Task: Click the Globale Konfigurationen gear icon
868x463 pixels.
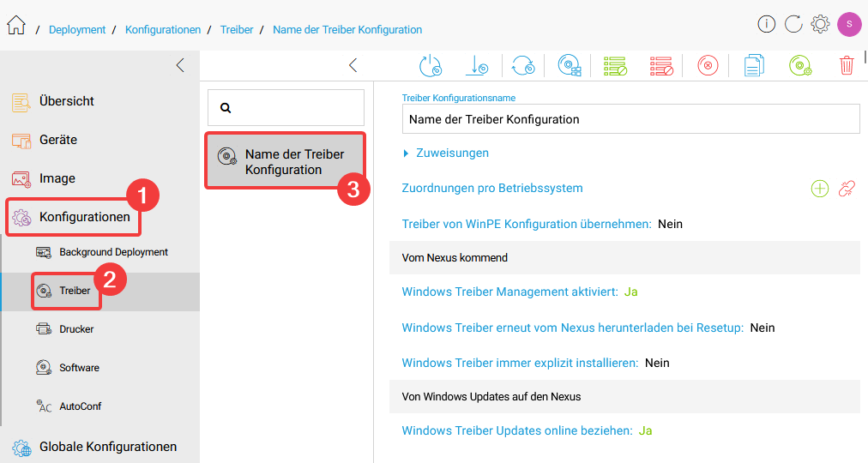Action: pos(21,447)
